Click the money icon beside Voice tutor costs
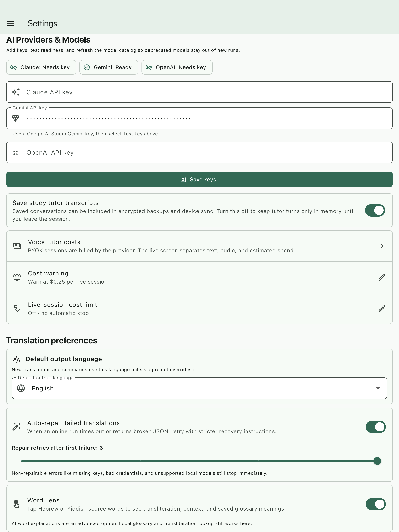Viewport: 399px width, 532px height. pyautogui.click(x=17, y=246)
